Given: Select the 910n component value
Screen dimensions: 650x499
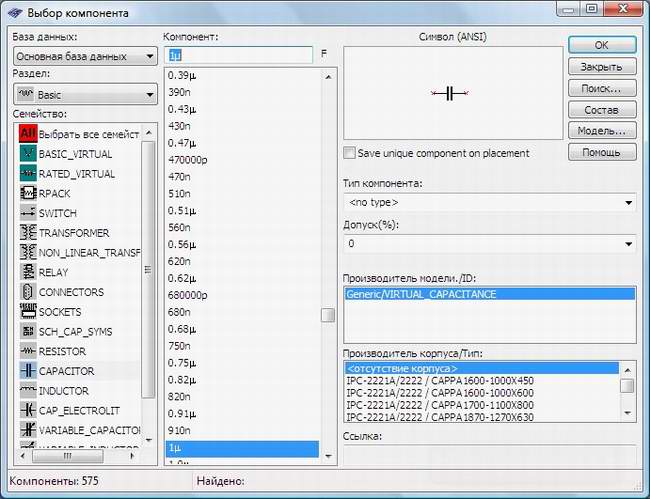Looking at the screenshot, I should coord(179,430).
